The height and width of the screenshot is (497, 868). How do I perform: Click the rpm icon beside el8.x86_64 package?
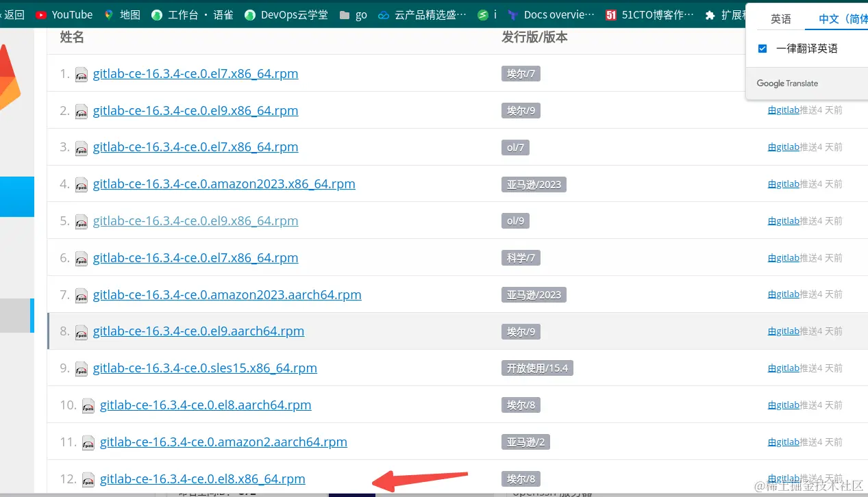[x=88, y=480]
